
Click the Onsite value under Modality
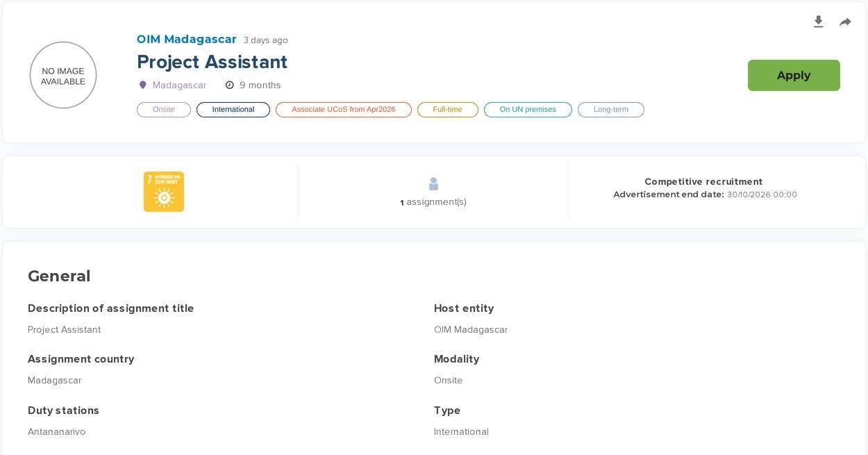449,381
